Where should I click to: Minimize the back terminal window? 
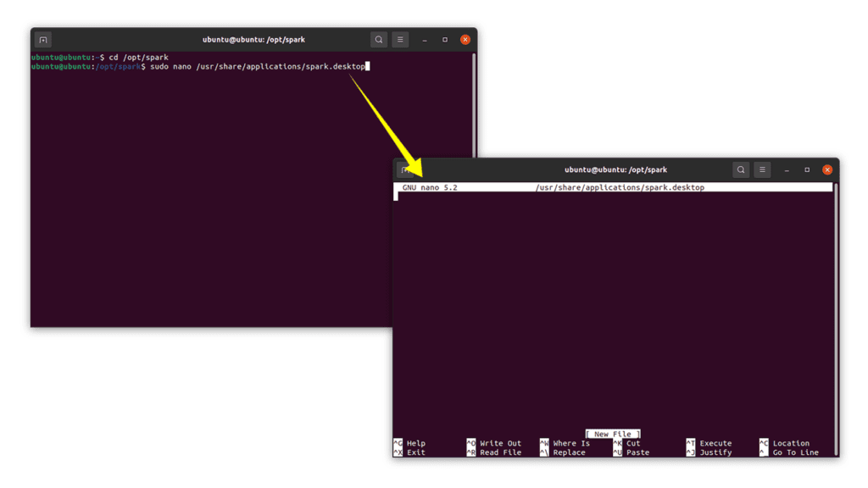(425, 40)
